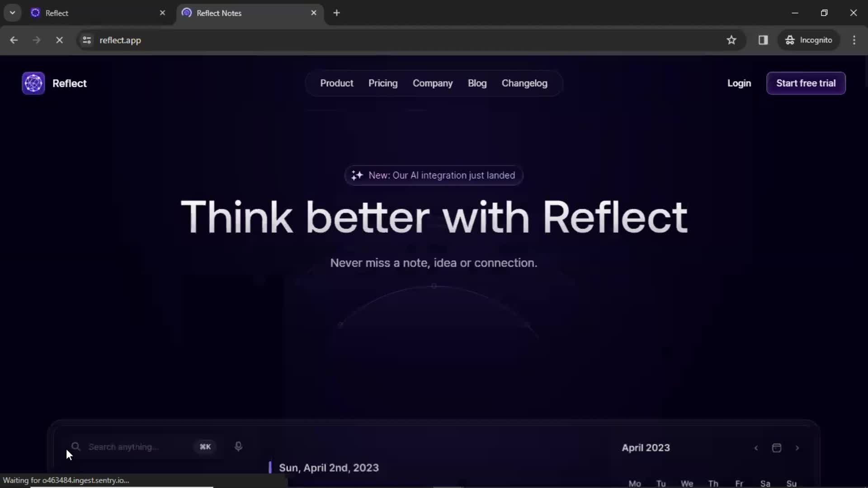The image size is (868, 488).
Task: Click the Blog navigation link
Action: point(477,83)
